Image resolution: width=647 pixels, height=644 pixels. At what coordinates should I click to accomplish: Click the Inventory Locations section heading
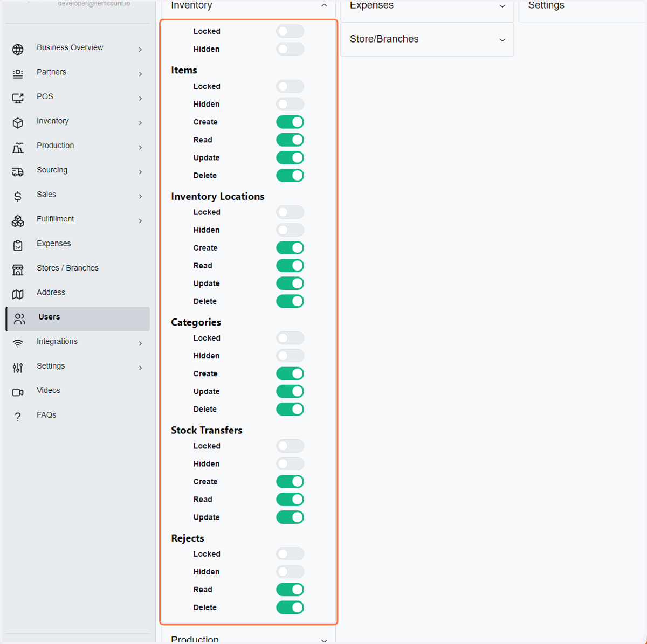[218, 196]
